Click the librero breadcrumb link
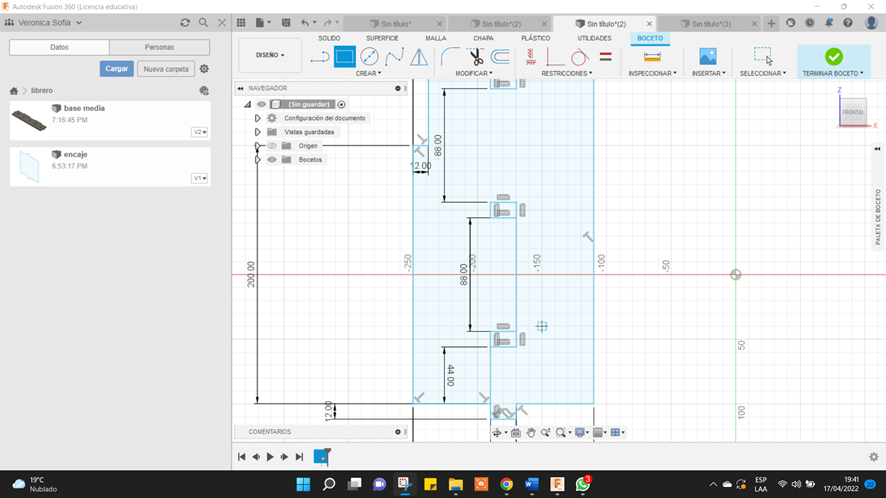 coord(42,90)
